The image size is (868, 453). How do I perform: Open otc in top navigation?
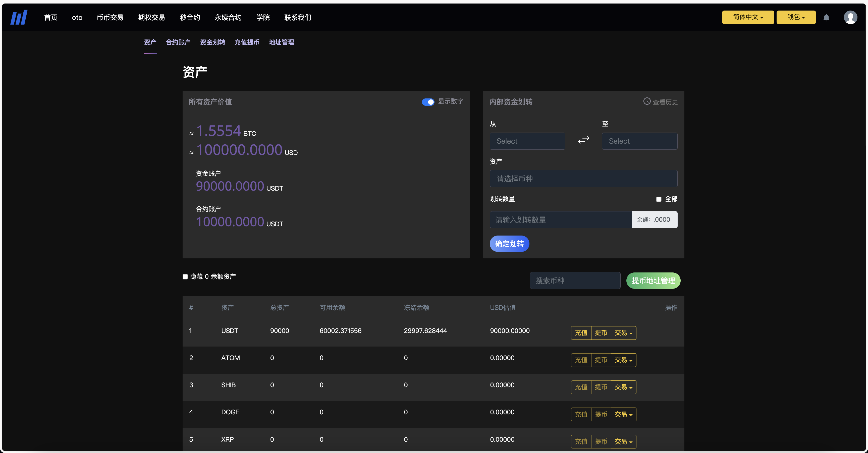coord(77,18)
